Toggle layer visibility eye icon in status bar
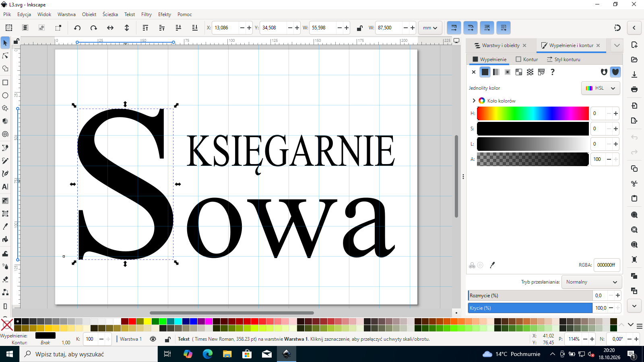 pos(153,339)
